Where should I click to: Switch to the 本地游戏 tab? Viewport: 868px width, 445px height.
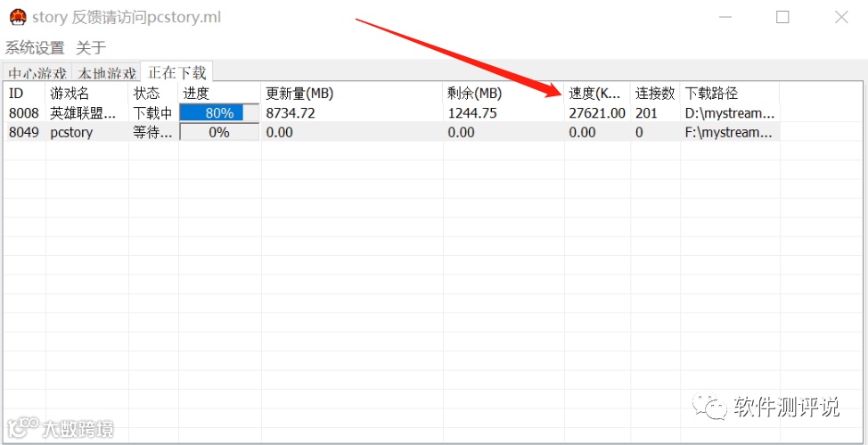[107, 73]
